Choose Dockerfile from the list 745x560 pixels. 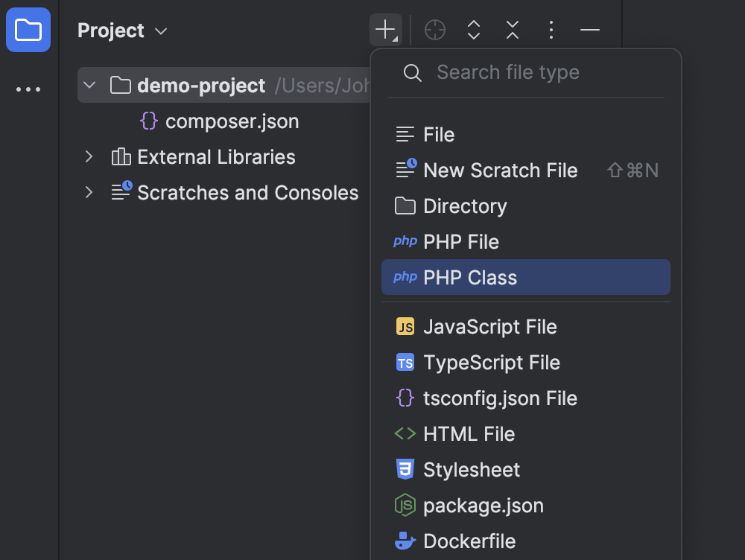pyautogui.click(x=470, y=541)
